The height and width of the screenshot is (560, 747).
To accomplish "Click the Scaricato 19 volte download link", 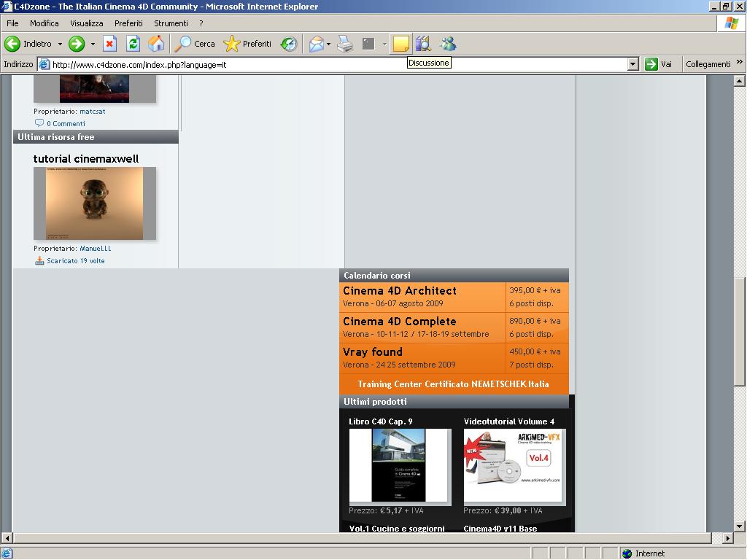I will click(x=76, y=261).
